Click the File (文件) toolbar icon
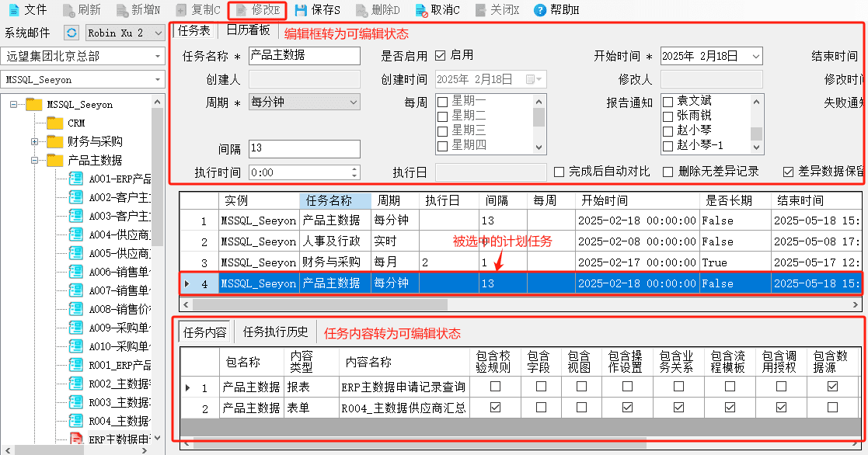 [x=14, y=10]
